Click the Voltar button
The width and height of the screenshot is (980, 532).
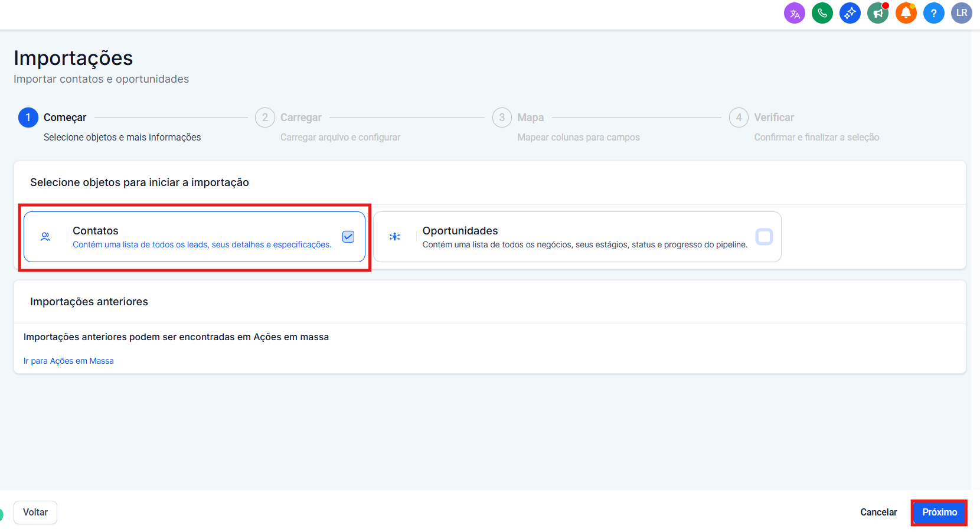tap(35, 512)
